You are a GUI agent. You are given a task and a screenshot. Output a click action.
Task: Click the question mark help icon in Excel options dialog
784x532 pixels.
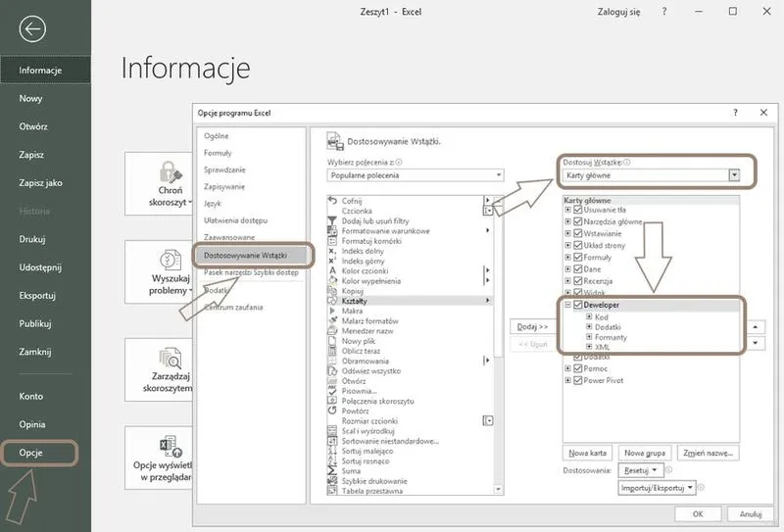click(x=735, y=113)
